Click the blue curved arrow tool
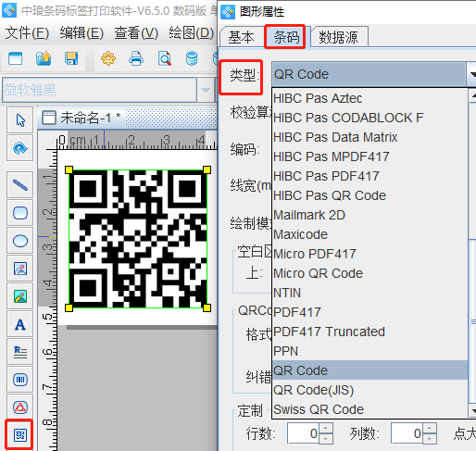Screen dimensions: 476x451 20,148
